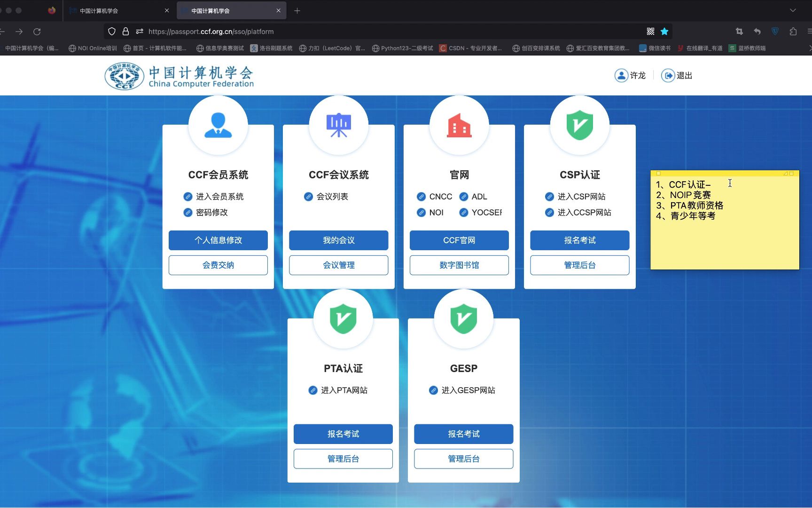Click the 官网 red building icon
Screen dimensions: 812x508
(459, 125)
